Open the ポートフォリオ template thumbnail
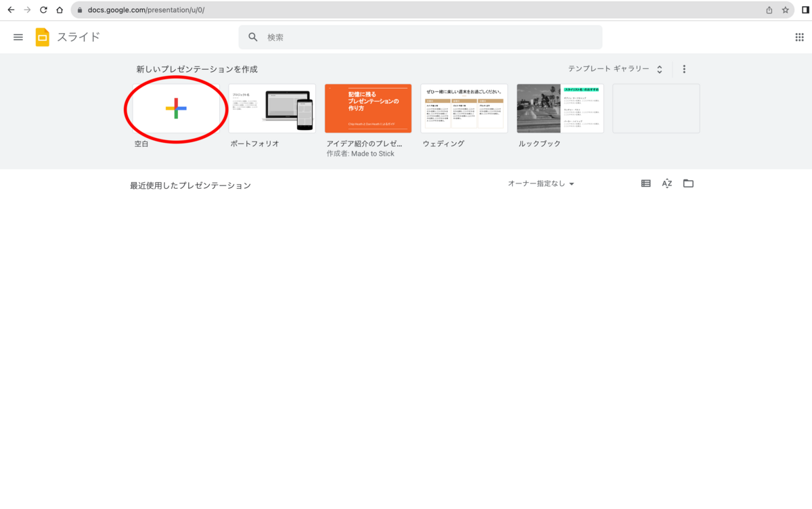 [x=272, y=108]
